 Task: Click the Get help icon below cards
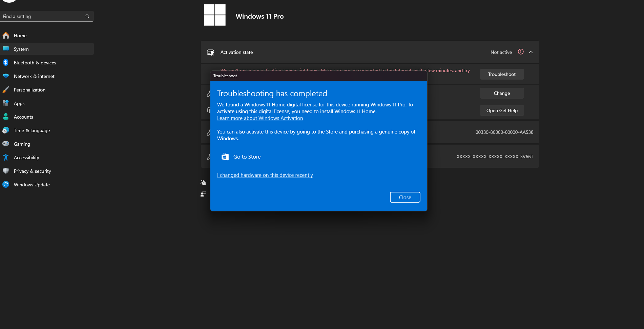pos(203,183)
